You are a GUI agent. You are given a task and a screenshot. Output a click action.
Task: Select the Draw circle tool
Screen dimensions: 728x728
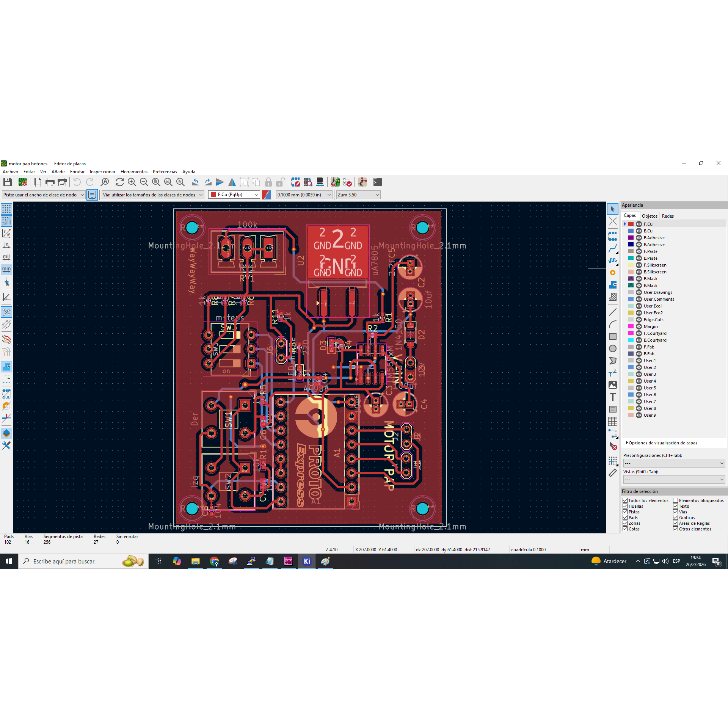pos(613,348)
